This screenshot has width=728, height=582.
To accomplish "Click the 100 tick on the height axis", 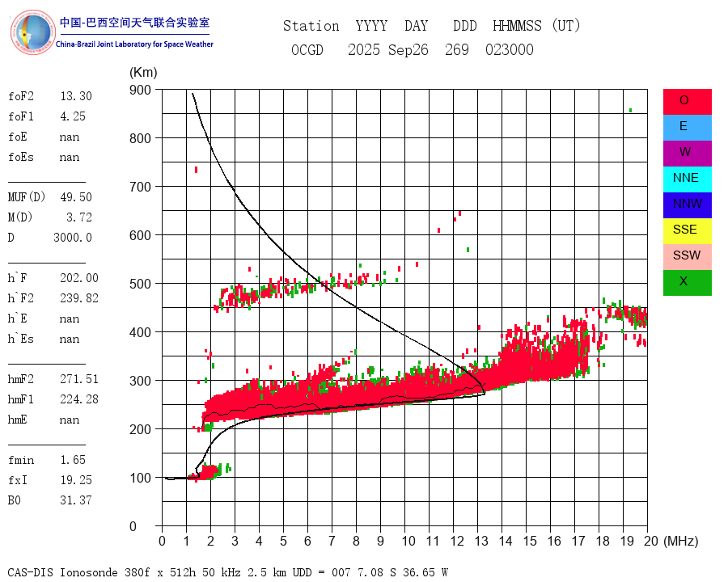I will [x=140, y=478].
